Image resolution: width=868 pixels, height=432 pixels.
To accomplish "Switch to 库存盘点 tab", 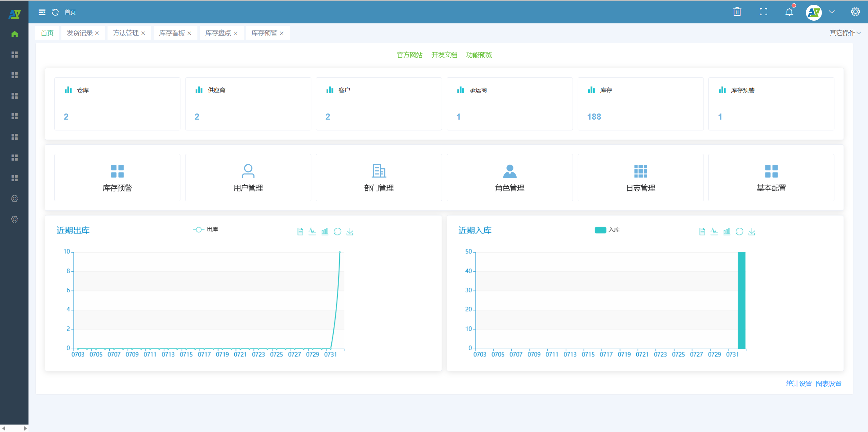I will [218, 33].
